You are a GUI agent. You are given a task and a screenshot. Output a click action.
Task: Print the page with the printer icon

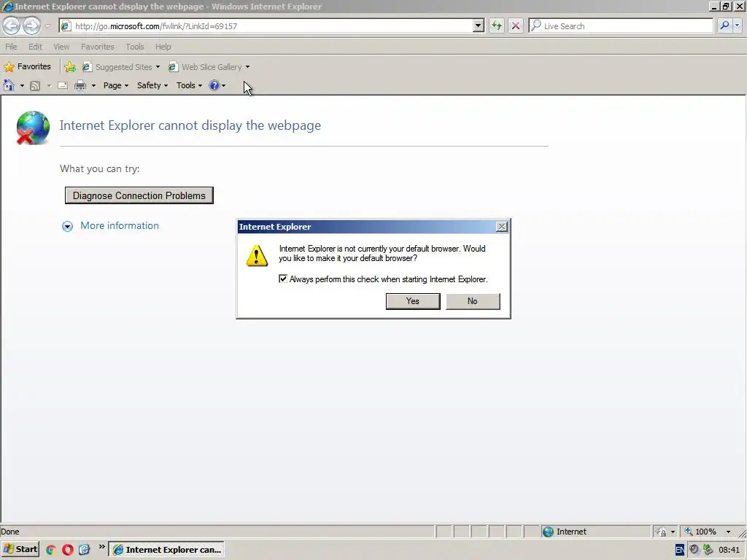pos(80,86)
